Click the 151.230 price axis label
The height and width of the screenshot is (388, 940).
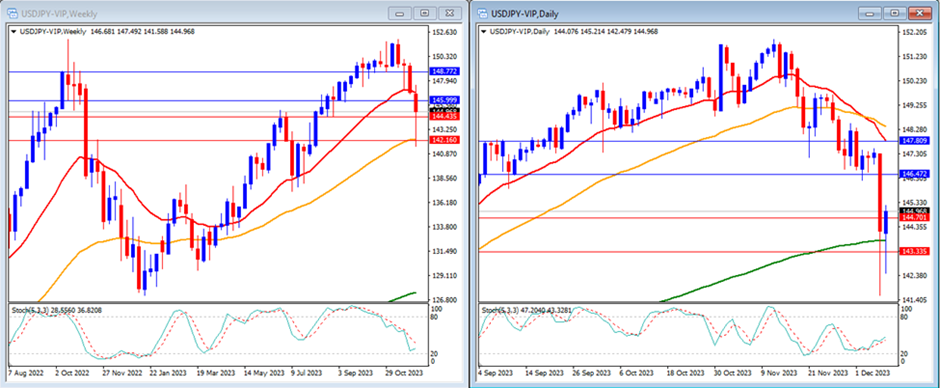tap(915, 56)
